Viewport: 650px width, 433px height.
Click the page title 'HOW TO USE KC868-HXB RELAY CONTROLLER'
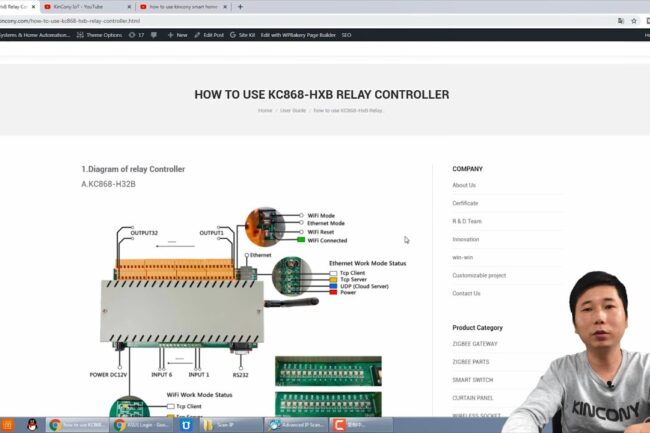pos(322,94)
